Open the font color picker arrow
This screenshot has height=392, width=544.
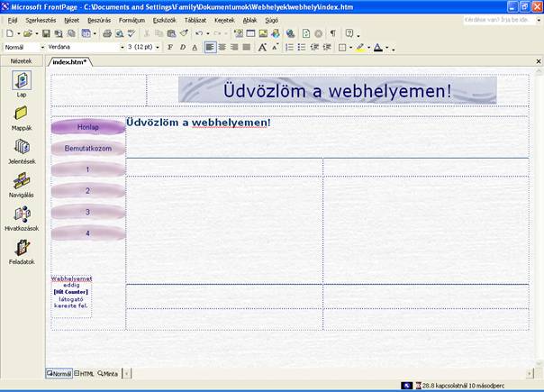[x=388, y=47]
